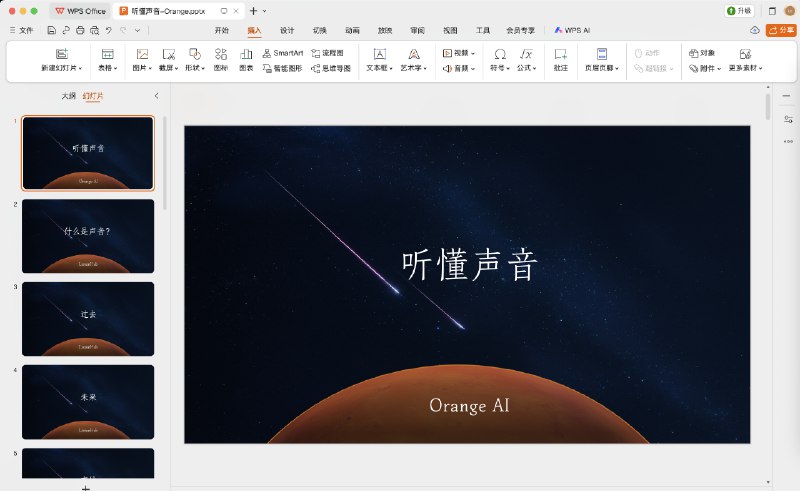800x491 pixels.
Task: Click the export/output icon next to Save
Action: point(66,31)
